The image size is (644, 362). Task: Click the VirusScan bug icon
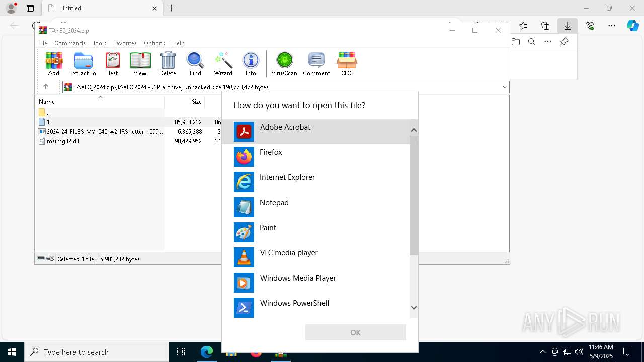284,64
